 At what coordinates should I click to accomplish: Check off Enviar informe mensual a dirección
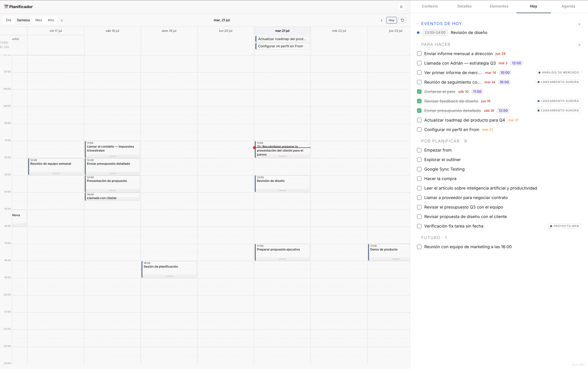[419, 54]
